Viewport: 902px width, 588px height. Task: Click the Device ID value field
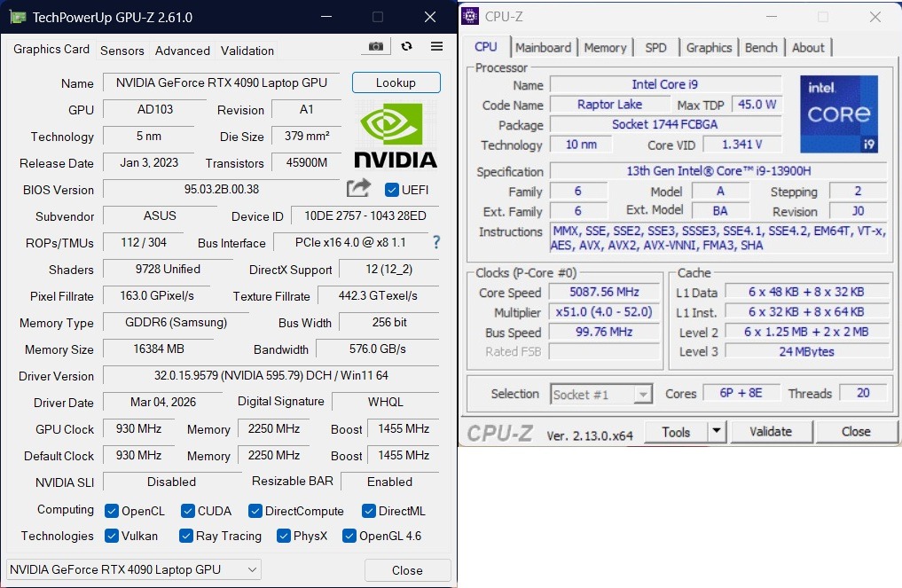pyautogui.click(x=365, y=216)
